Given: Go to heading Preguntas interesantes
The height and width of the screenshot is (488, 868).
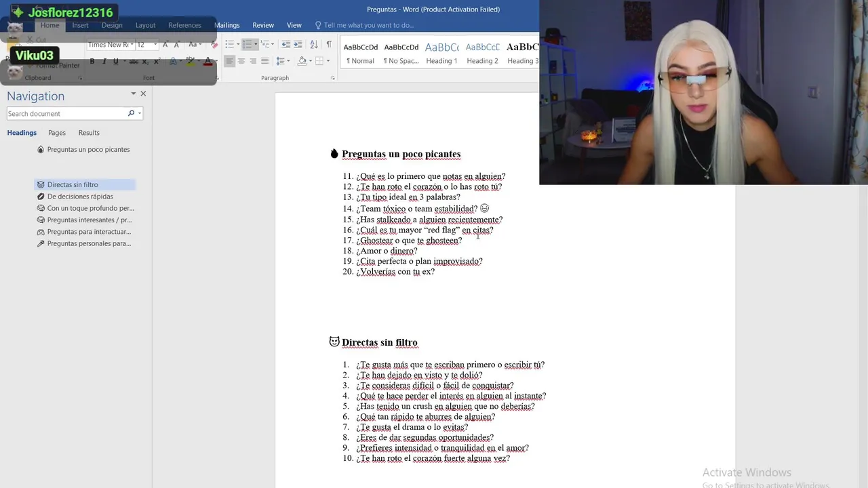Looking at the screenshot, I should tap(85, 220).
